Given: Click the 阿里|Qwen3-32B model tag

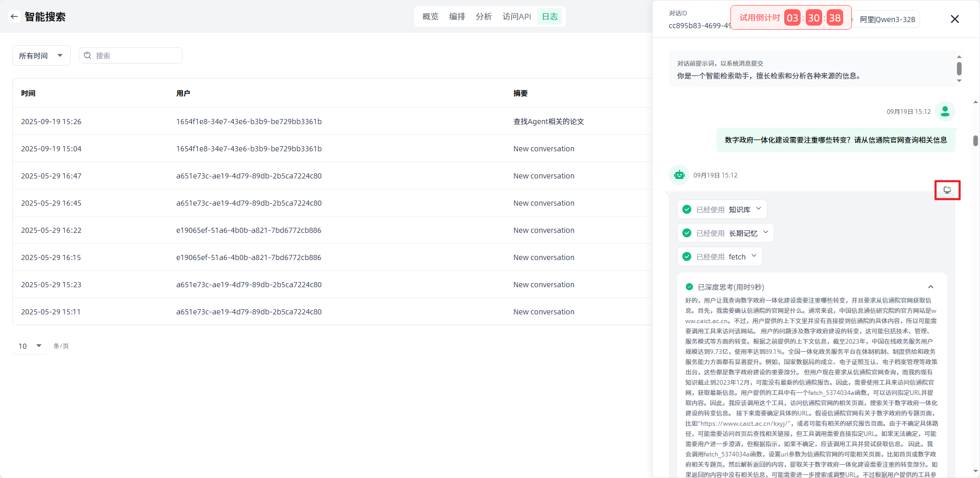Looking at the screenshot, I should point(887,19).
